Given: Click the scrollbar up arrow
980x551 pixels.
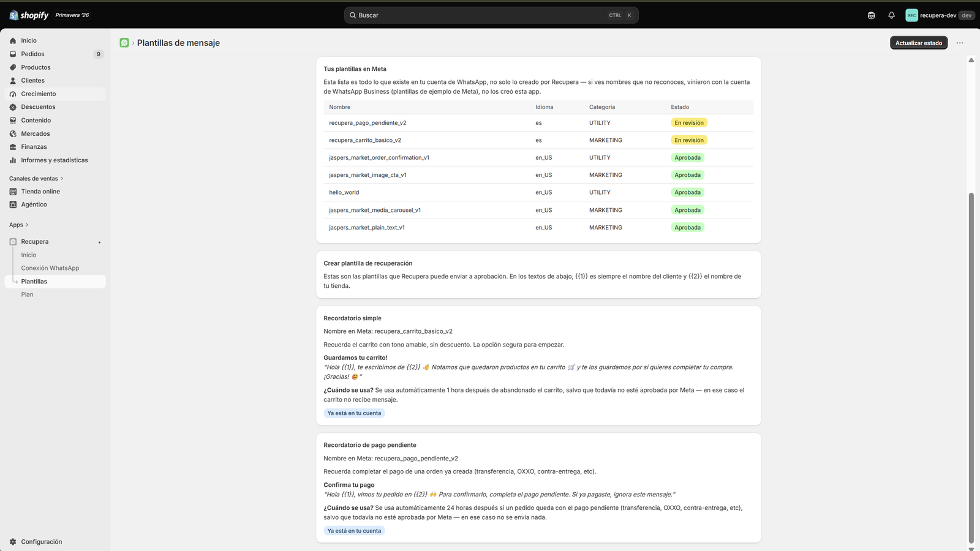Looking at the screenshot, I should click(971, 60).
